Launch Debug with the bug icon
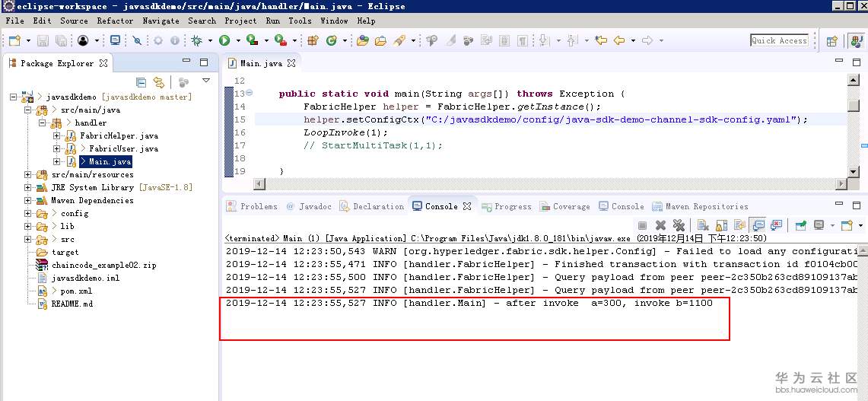Viewport: 868px width, 401px height. pos(196,40)
